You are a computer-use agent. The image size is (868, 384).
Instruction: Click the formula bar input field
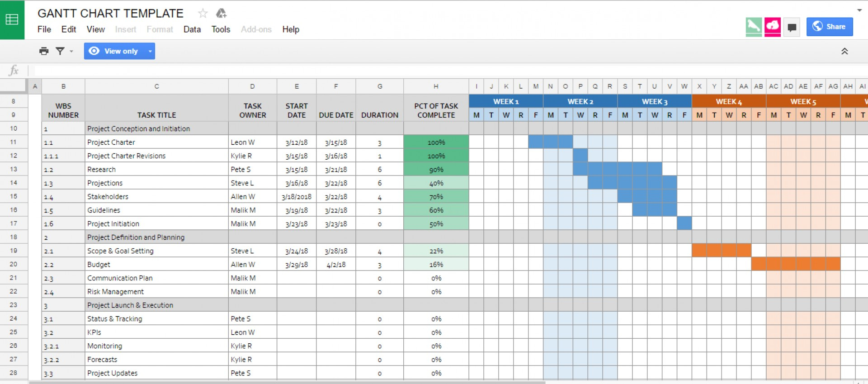pos(407,71)
